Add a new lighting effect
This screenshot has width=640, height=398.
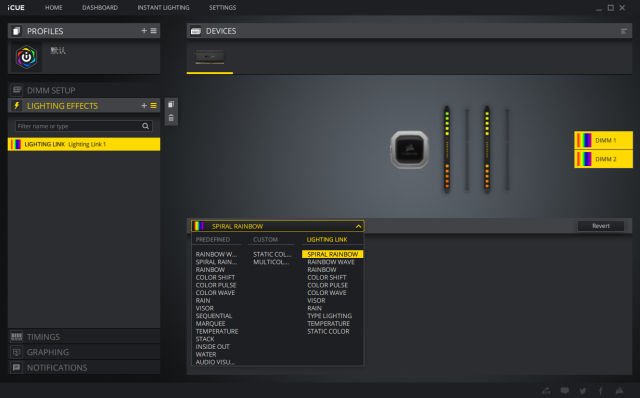[x=144, y=105]
